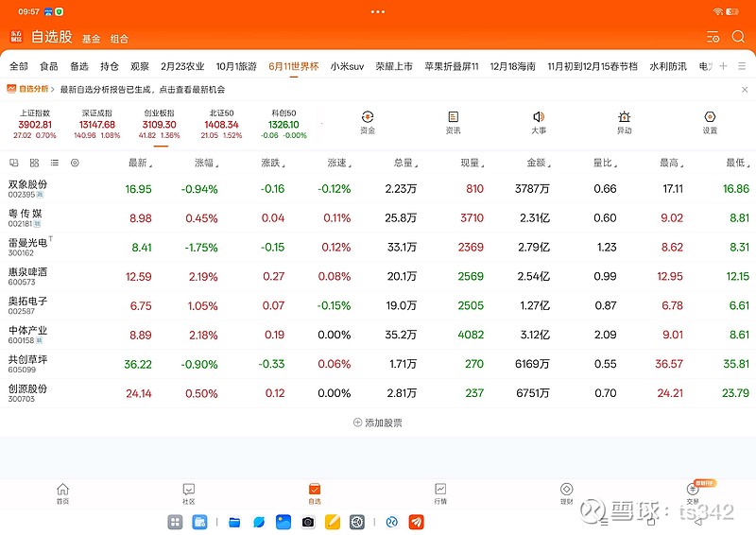Switch to the list view icon
756x535 pixels.
click(x=55, y=164)
